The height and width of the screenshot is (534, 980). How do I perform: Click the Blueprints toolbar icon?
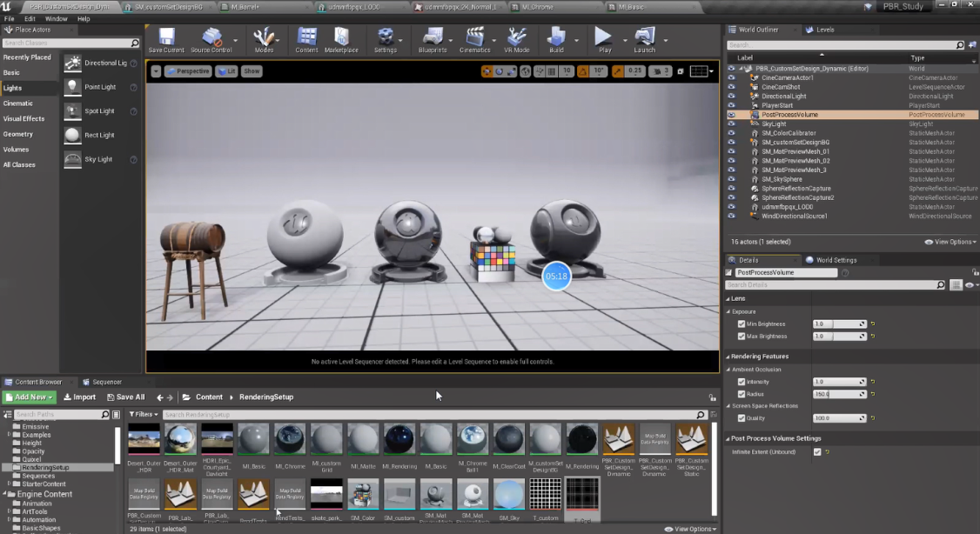click(433, 37)
